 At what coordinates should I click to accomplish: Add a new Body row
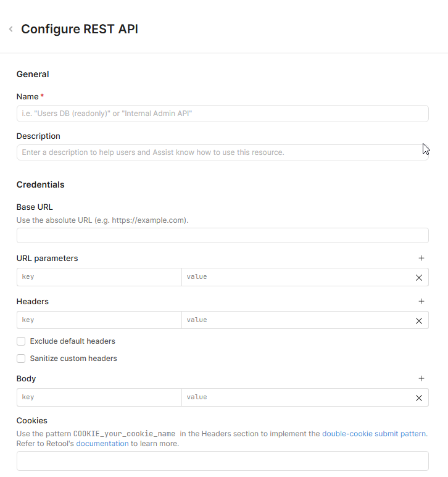[x=421, y=379]
